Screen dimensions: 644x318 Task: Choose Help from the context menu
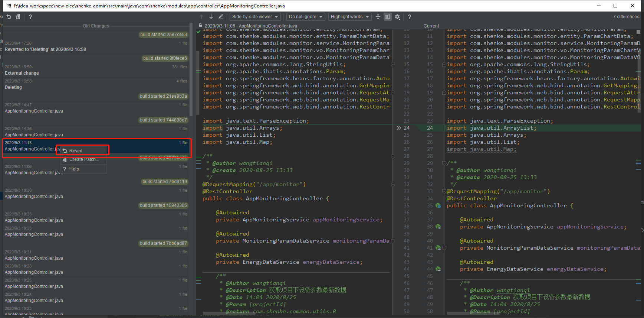pos(83,169)
